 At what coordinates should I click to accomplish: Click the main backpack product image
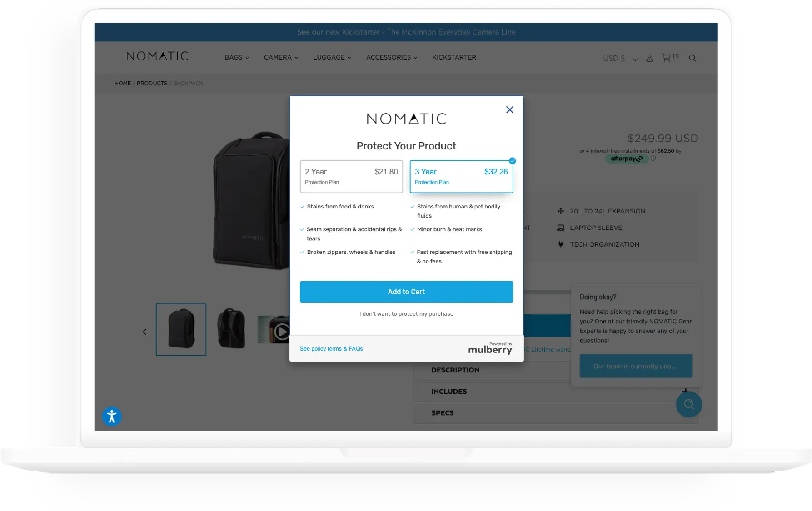(x=251, y=201)
